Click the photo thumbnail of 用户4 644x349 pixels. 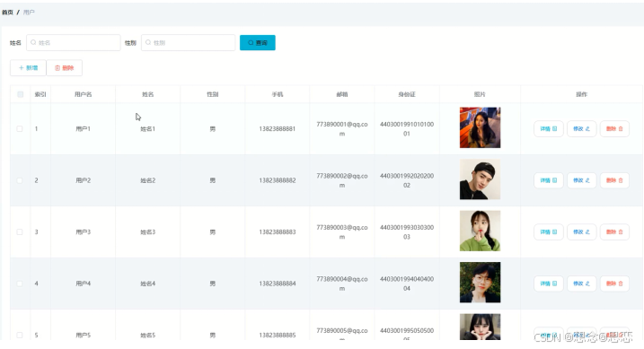[x=480, y=283]
